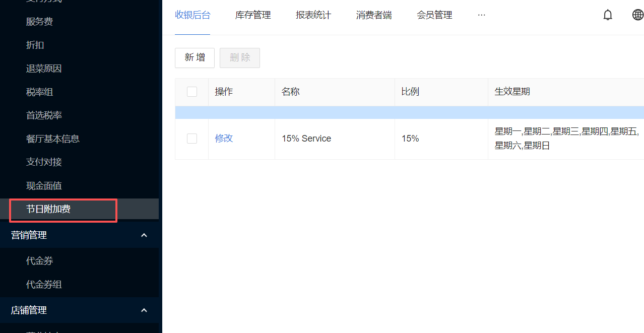Navigate to 税率组 in sidebar
This screenshot has height=333, width=644.
click(x=39, y=92)
